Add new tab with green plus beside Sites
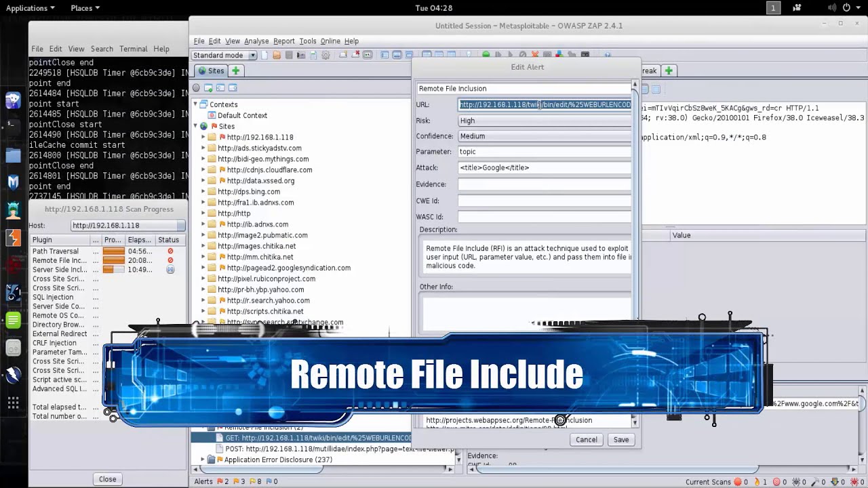Screen dimensions: 868x488 pos(235,70)
